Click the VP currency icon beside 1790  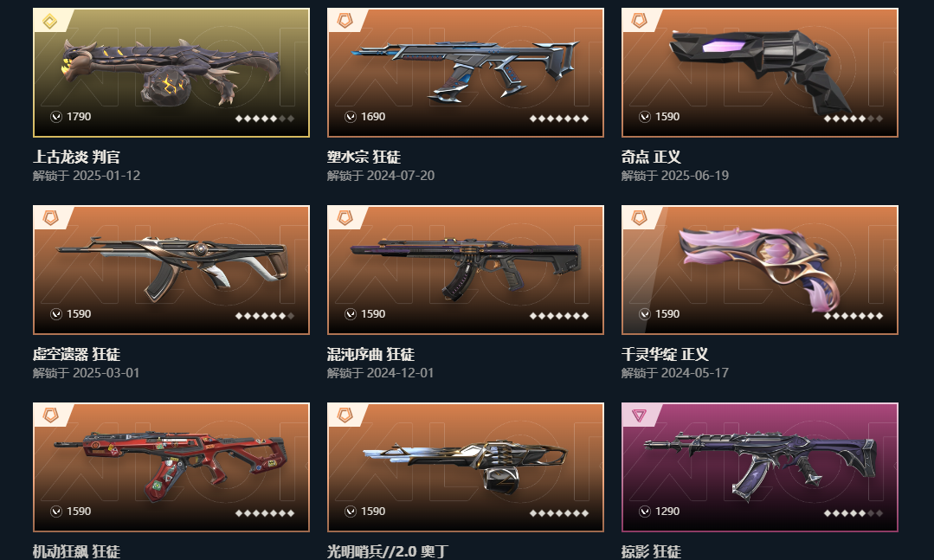coord(56,117)
